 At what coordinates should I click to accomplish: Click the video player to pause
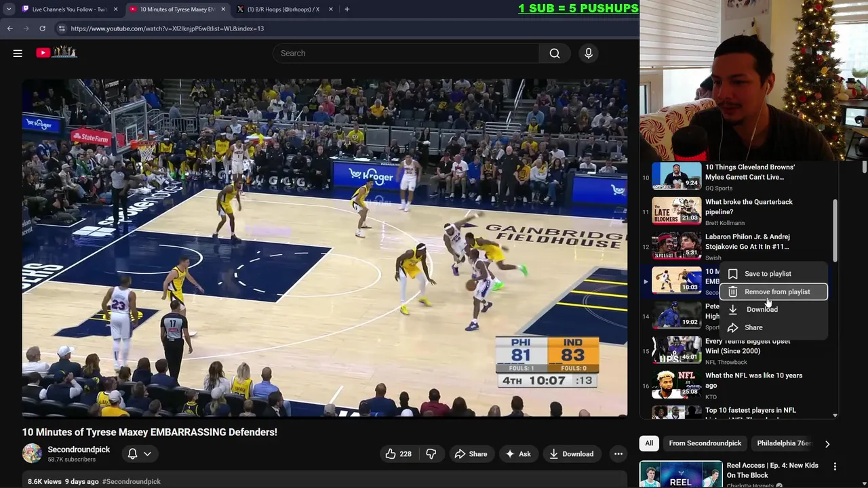tap(325, 247)
